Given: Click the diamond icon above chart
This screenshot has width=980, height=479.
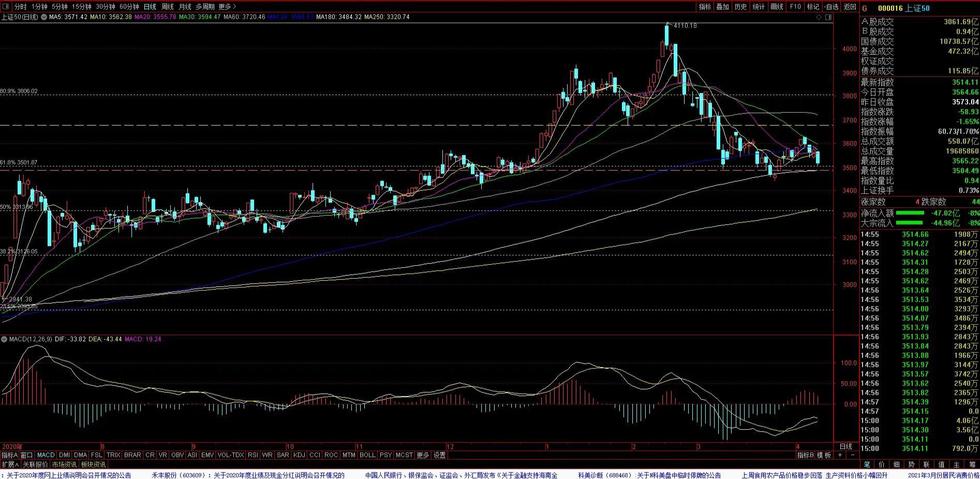Looking at the screenshot, I should pyautogui.click(x=819, y=17).
